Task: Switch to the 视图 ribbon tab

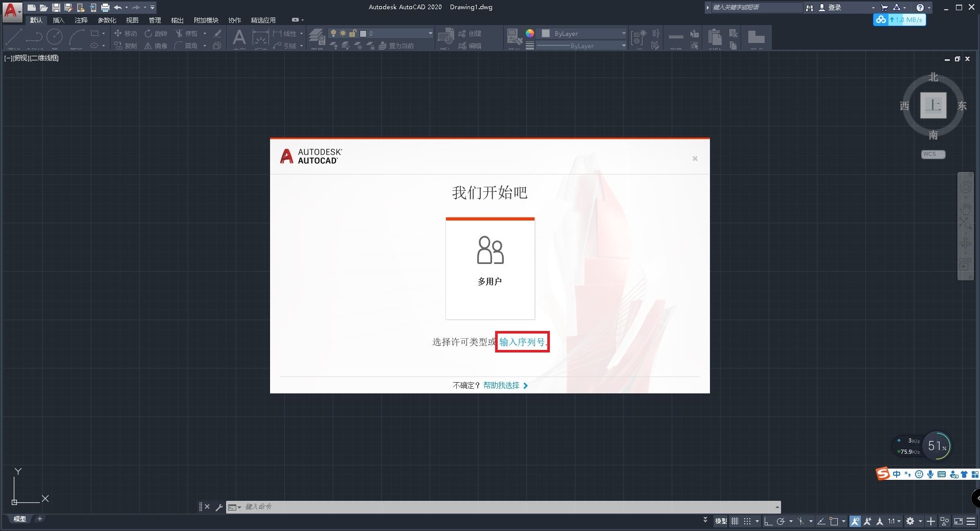Action: [x=132, y=20]
